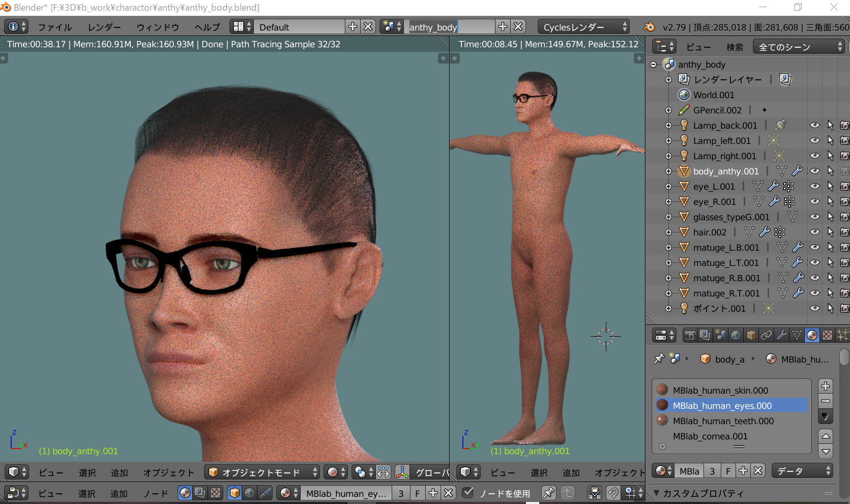This screenshot has width=850, height=504.
Task: Click the 3D transform manipulator icon
Action: pyautogui.click(x=402, y=472)
